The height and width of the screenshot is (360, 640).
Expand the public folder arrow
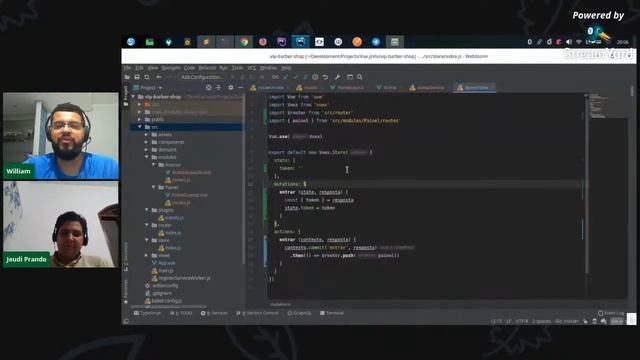pos(140,120)
